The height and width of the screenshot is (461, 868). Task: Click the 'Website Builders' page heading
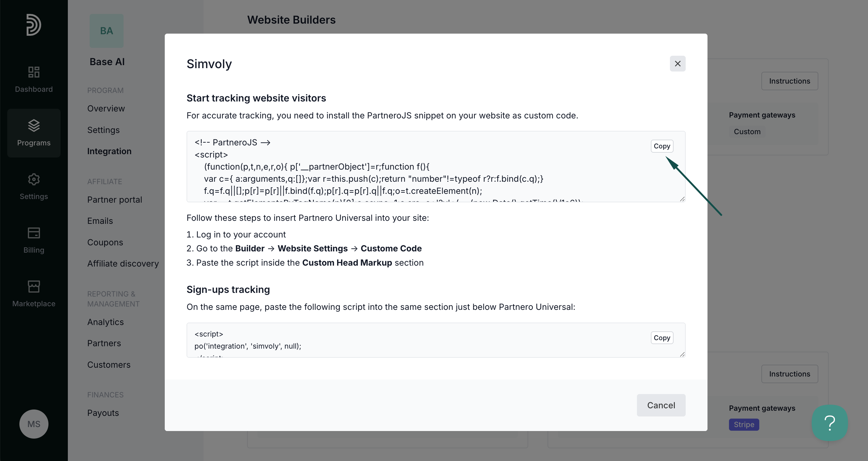291,20
